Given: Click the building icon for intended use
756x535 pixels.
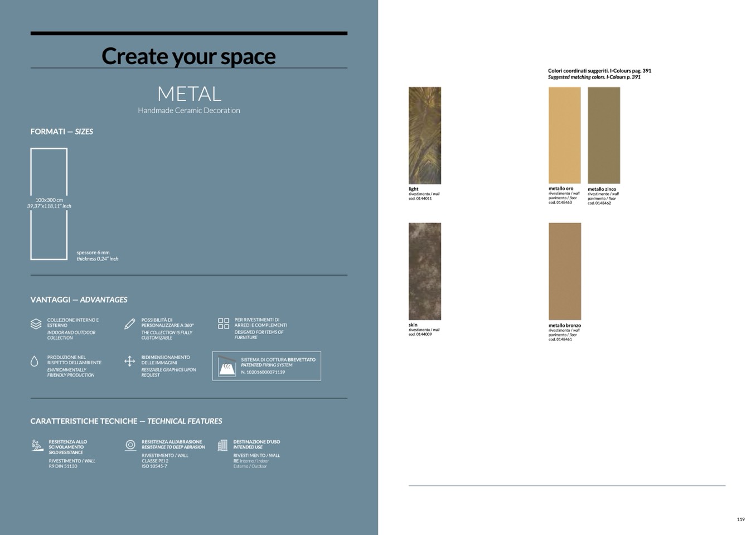Looking at the screenshot, I should click(222, 445).
